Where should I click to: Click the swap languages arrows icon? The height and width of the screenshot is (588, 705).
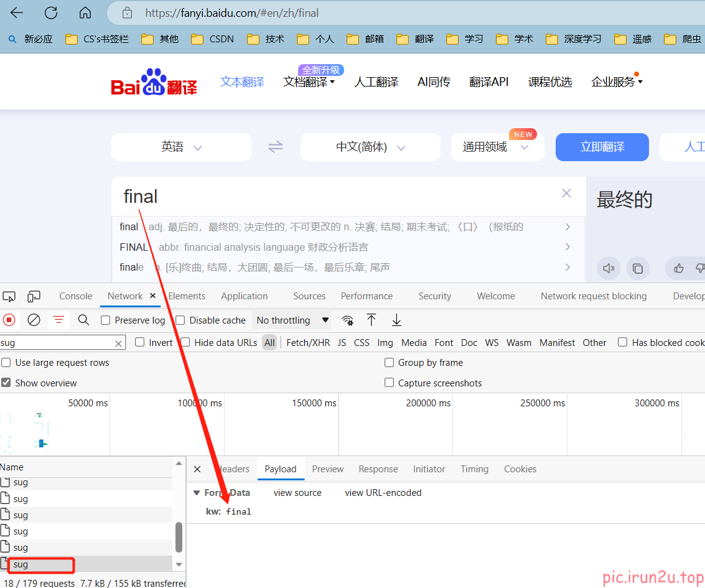275,147
